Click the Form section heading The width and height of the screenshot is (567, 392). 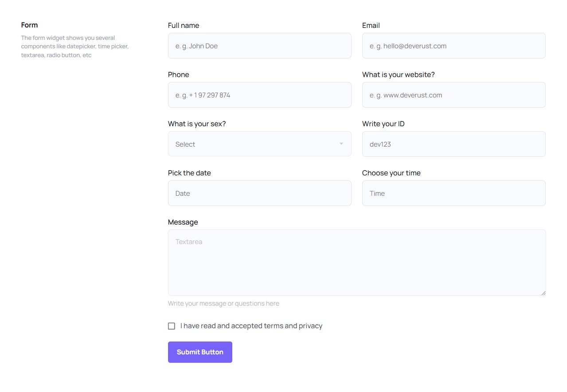click(x=29, y=25)
